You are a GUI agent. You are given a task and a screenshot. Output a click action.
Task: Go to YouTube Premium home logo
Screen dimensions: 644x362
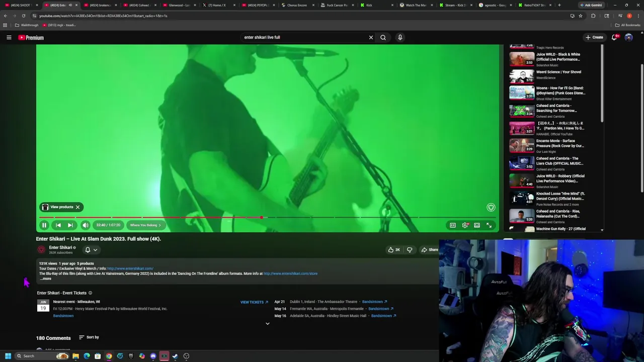click(x=31, y=38)
